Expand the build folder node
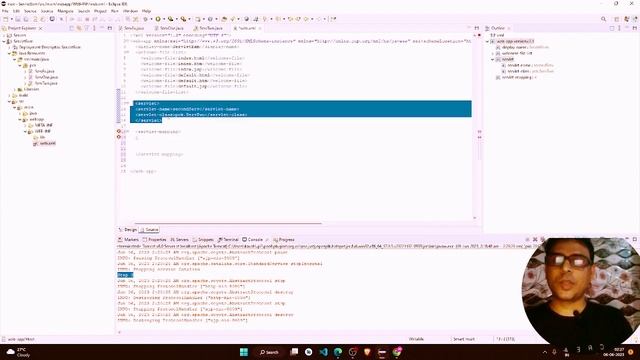This screenshot has height=360, width=640. tap(9, 96)
